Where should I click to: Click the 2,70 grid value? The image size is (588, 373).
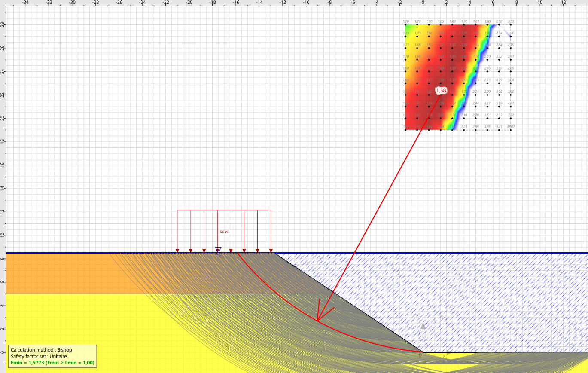475,115
